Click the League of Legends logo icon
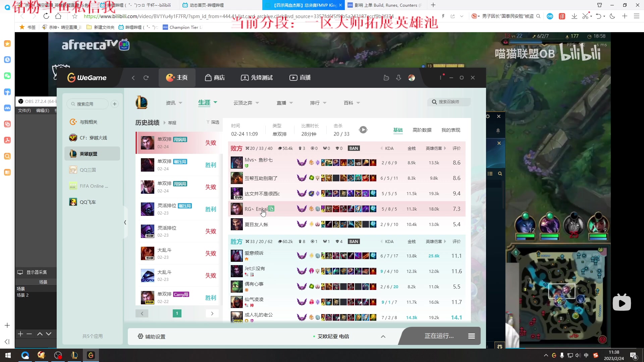Viewport: 644px width, 362px height. [142, 102]
